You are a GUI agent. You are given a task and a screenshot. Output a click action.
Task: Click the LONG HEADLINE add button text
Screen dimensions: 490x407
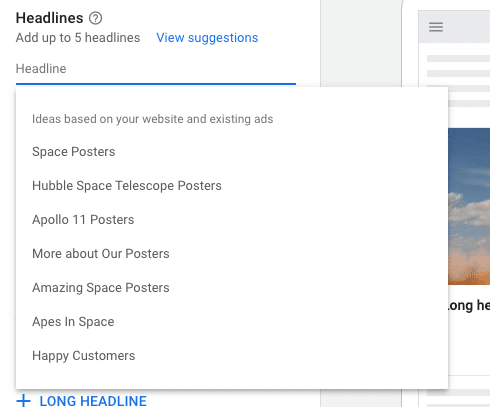(x=93, y=401)
